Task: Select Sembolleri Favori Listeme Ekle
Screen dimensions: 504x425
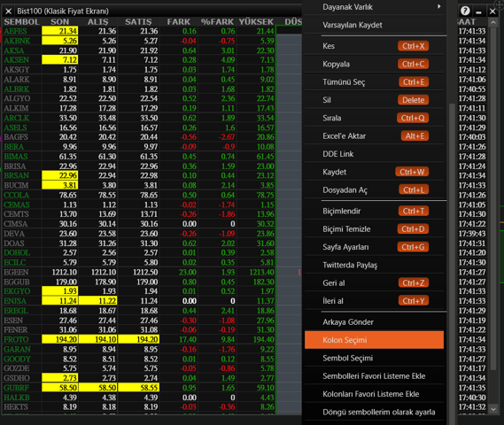Action: 374,375
